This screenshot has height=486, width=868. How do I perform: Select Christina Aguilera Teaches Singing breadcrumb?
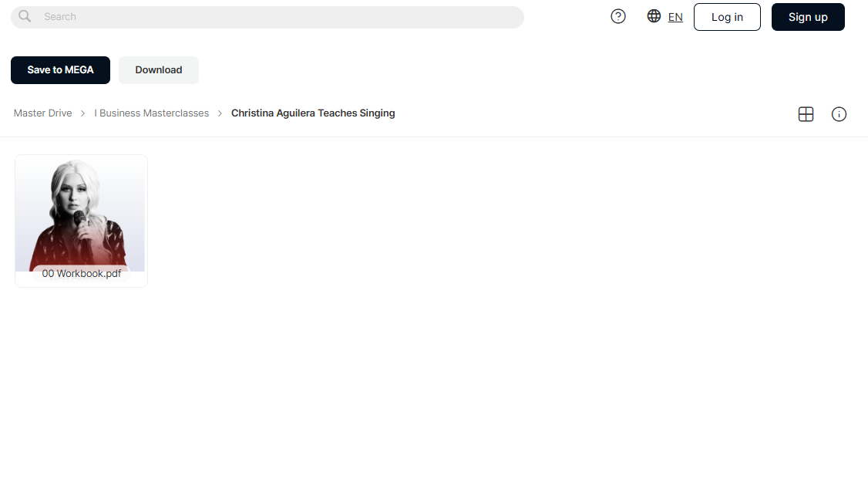point(313,113)
